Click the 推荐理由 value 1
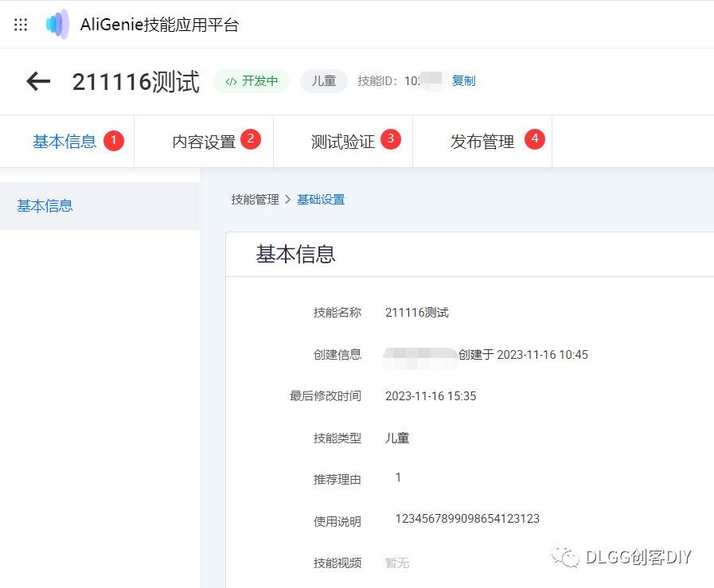The image size is (714, 588). [x=398, y=477]
